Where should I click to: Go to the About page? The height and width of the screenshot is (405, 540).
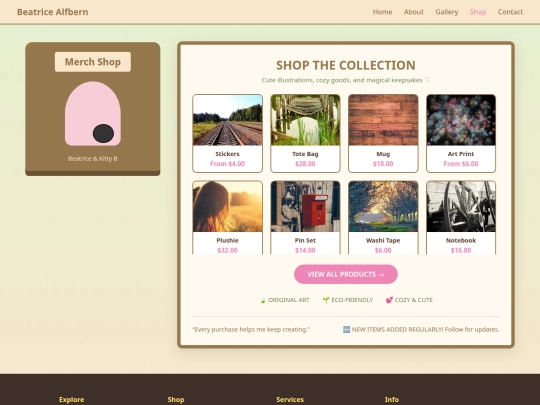click(x=414, y=12)
